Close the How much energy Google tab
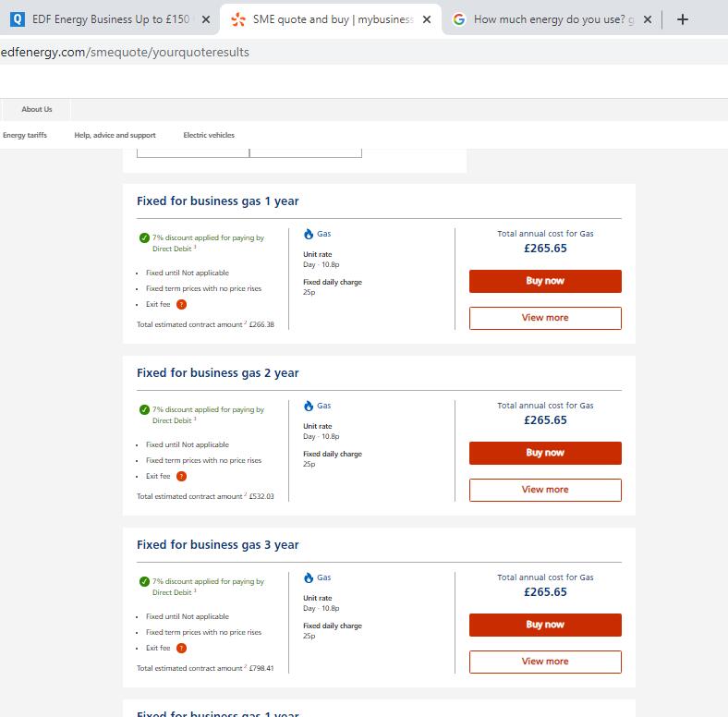728x717 pixels. tap(648, 19)
